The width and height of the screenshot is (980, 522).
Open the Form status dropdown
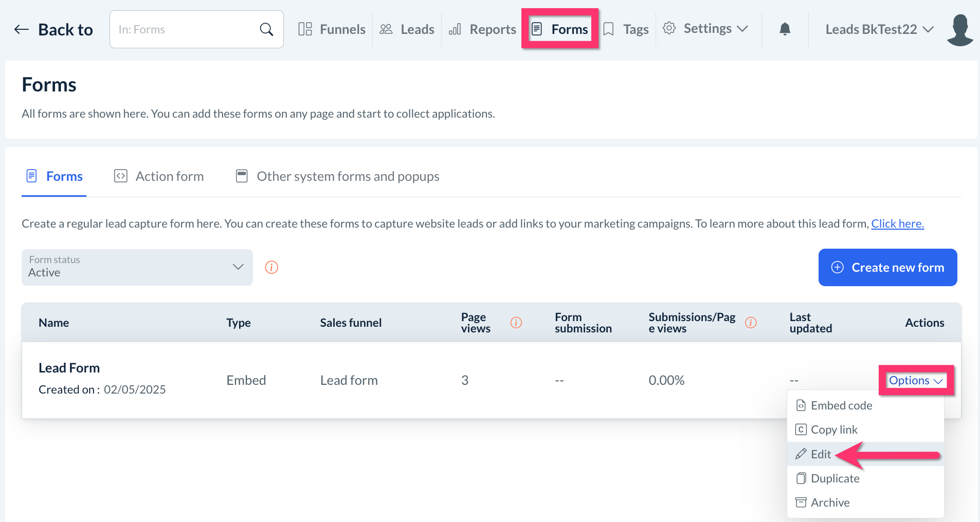137,267
